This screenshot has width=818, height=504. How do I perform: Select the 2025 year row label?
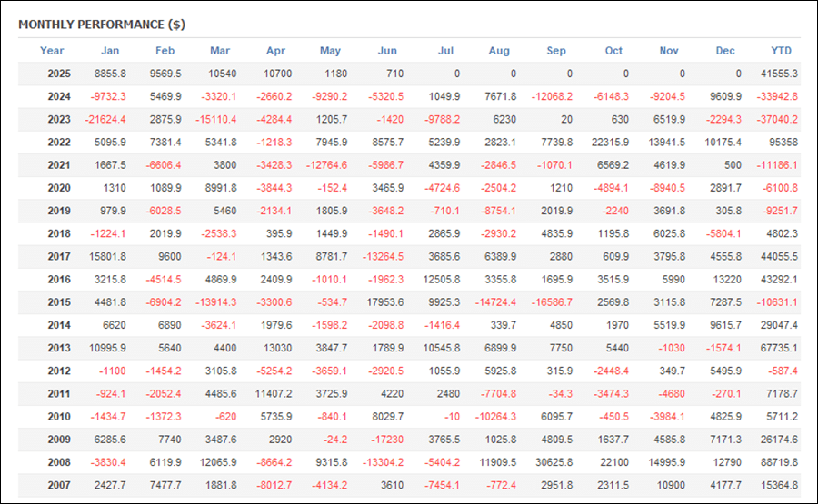tap(59, 74)
